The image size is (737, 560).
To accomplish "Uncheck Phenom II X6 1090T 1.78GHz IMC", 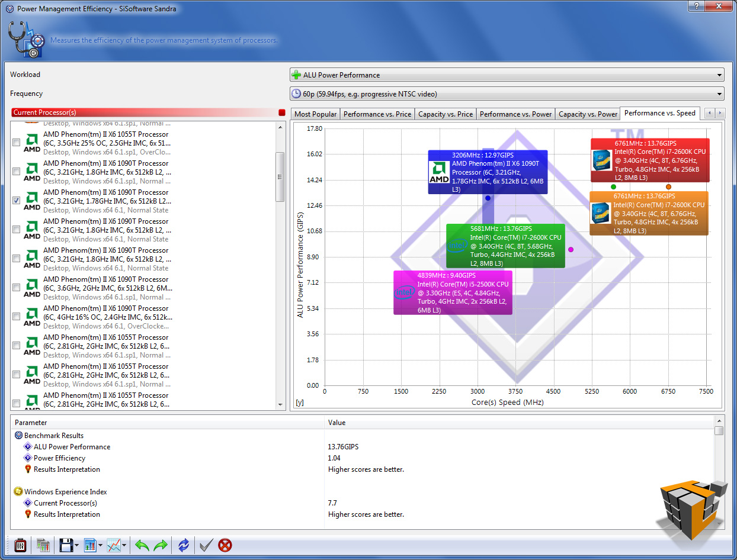I will coord(16,201).
